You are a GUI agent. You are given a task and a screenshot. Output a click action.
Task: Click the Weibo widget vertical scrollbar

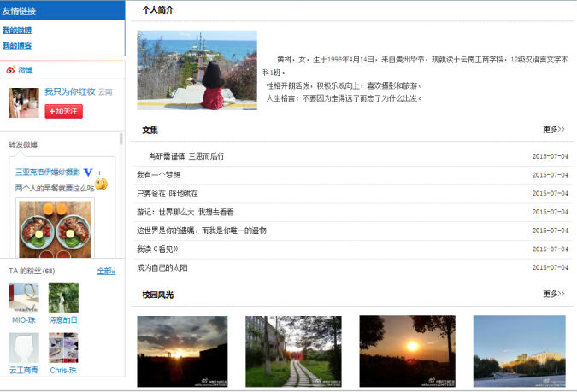pyautogui.click(x=121, y=139)
